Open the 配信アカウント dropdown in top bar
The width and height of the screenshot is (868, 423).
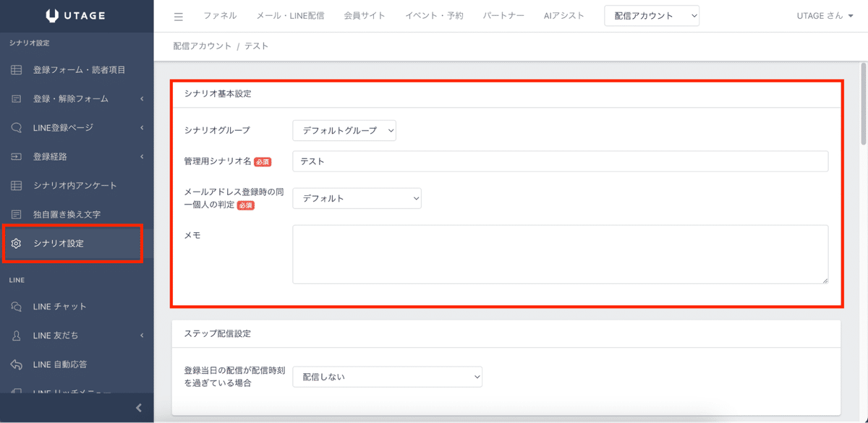click(652, 16)
